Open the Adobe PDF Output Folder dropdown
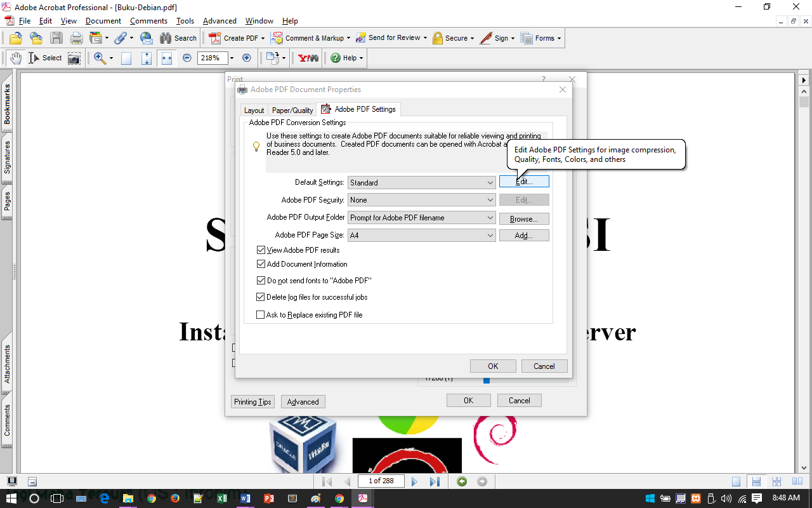The width and height of the screenshot is (812, 508). coord(422,218)
